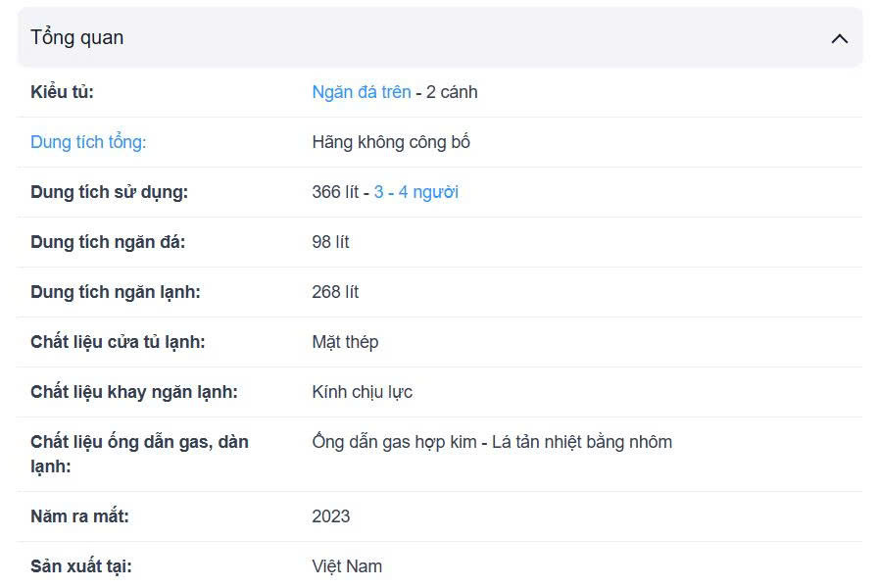The width and height of the screenshot is (878, 588).
Task: Collapse the Tổng quan section chevron
Action: (840, 38)
